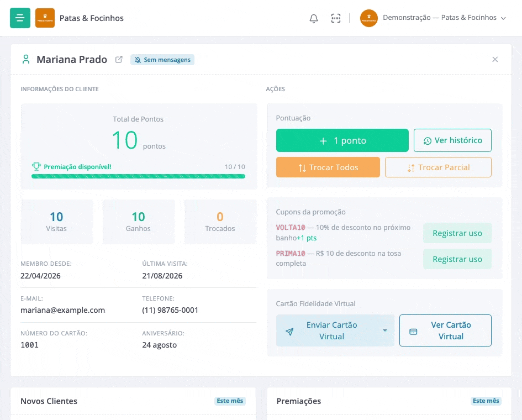Screen dimensions: 522x420
Task: Click Trocar Todos button
Action: coord(328,167)
